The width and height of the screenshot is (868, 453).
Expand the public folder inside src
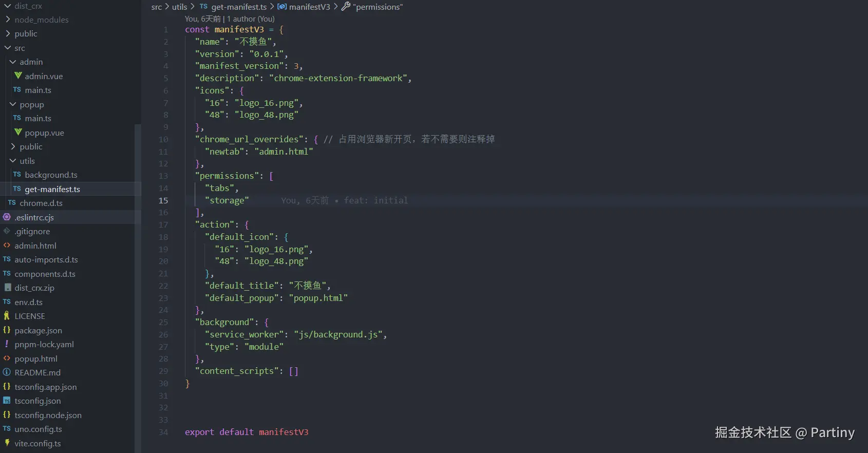tap(13, 146)
